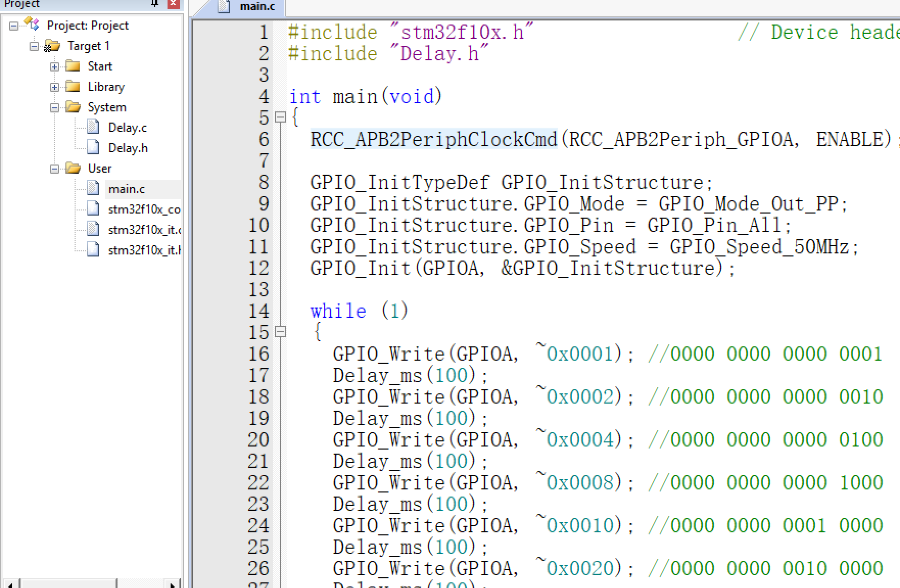
Task: Click the Delay.h file icon
Action: click(x=93, y=147)
